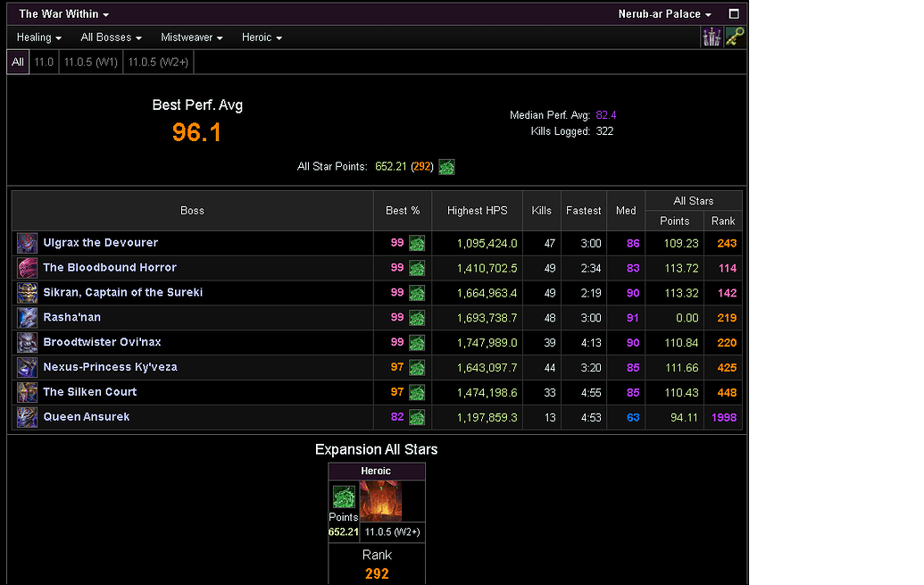The width and height of the screenshot is (924, 585).
Task: Open the Healing metric dropdown
Action: pyautogui.click(x=37, y=37)
